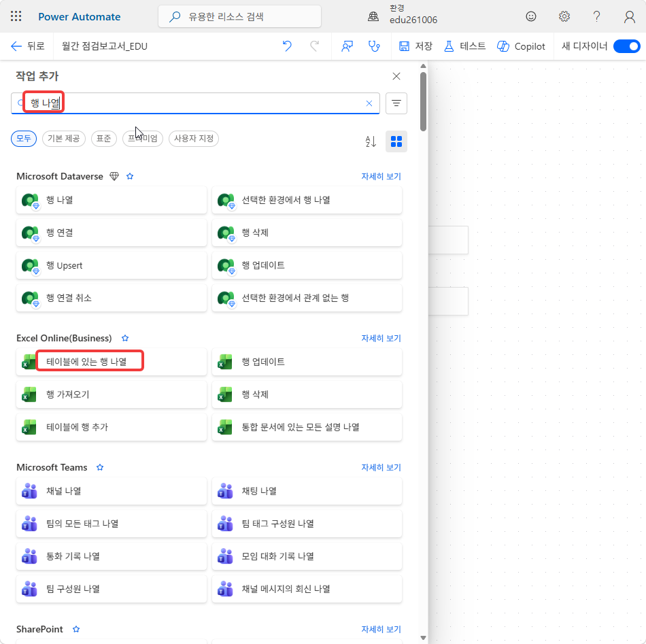Open the flow checker stethoscope icon
The width and height of the screenshot is (646, 644).
coord(374,46)
